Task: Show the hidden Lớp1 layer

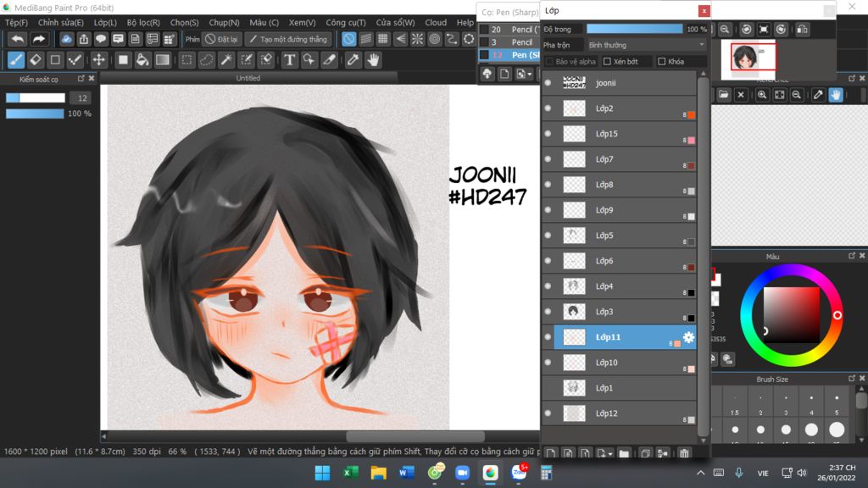Action: 548,388
